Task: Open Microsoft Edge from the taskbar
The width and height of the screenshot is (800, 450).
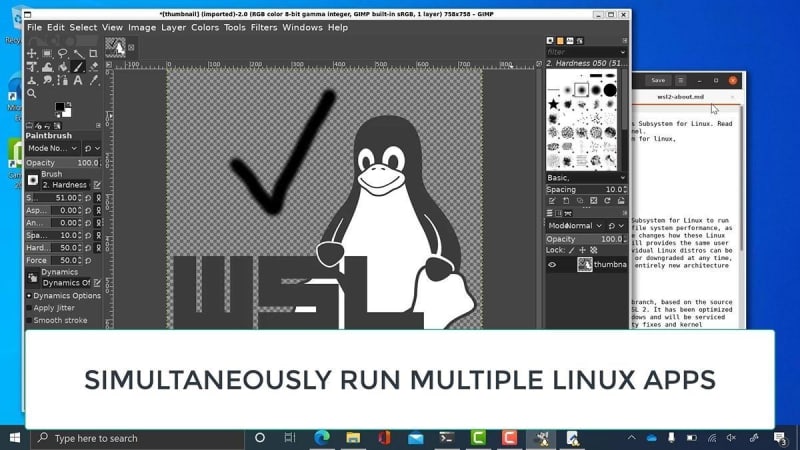Action: click(322, 438)
